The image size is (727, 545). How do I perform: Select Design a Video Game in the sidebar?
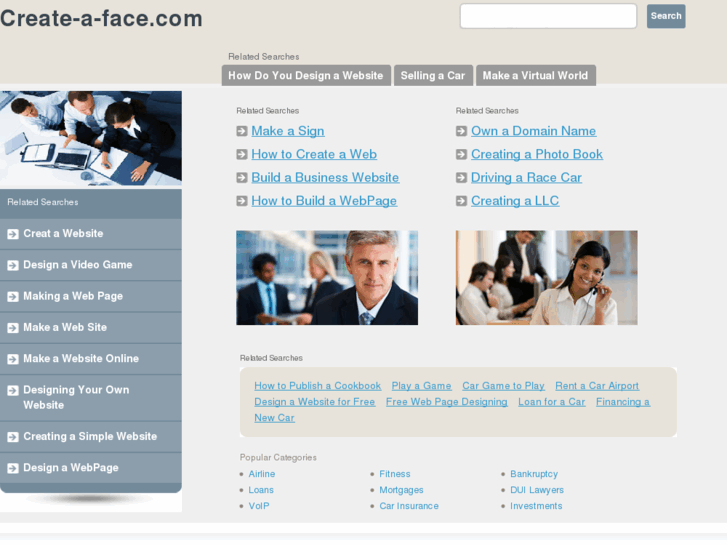(x=90, y=265)
